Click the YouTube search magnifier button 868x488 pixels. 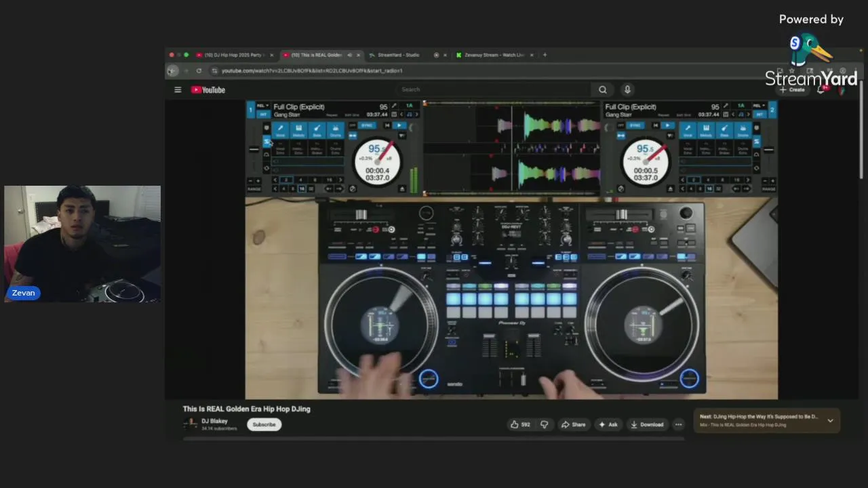(602, 89)
